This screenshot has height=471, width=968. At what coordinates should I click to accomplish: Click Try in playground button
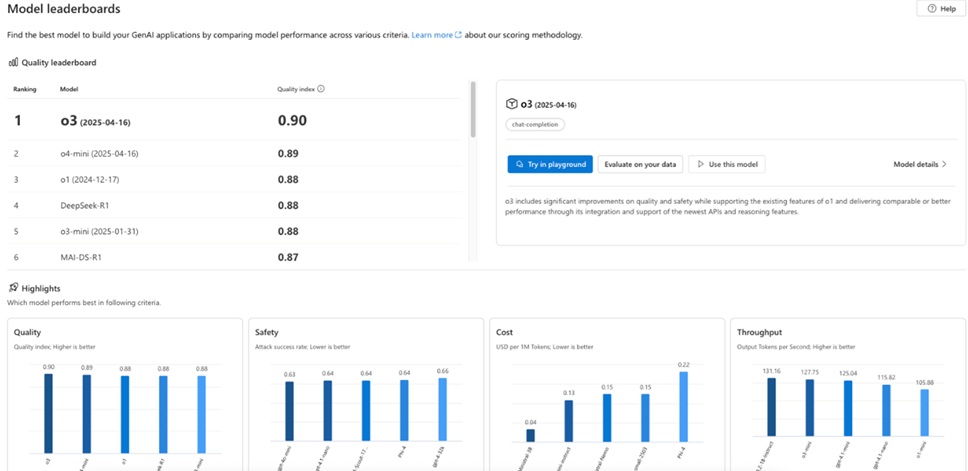pyautogui.click(x=550, y=164)
